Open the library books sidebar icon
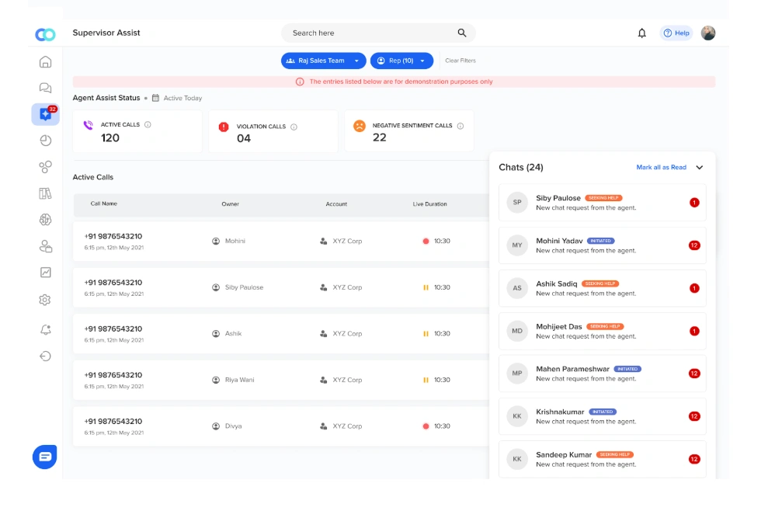The width and height of the screenshot is (761, 532). coord(45,193)
